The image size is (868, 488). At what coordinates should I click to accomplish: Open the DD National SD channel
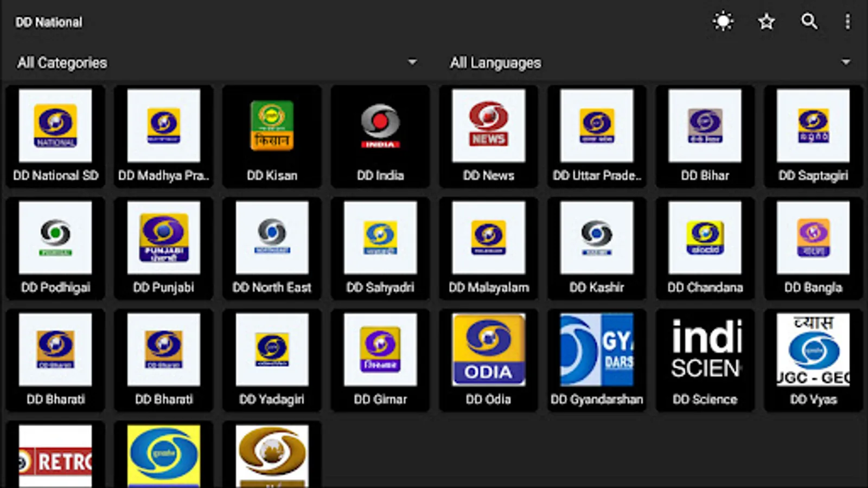pyautogui.click(x=55, y=136)
